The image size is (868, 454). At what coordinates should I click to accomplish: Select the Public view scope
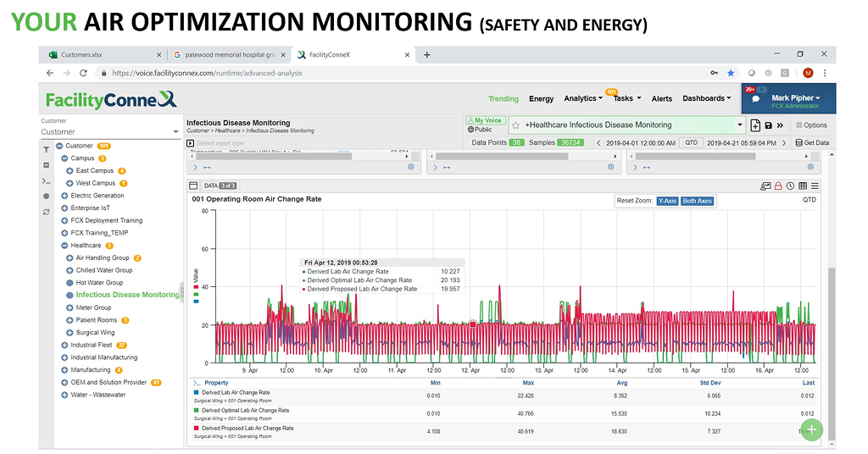point(480,130)
